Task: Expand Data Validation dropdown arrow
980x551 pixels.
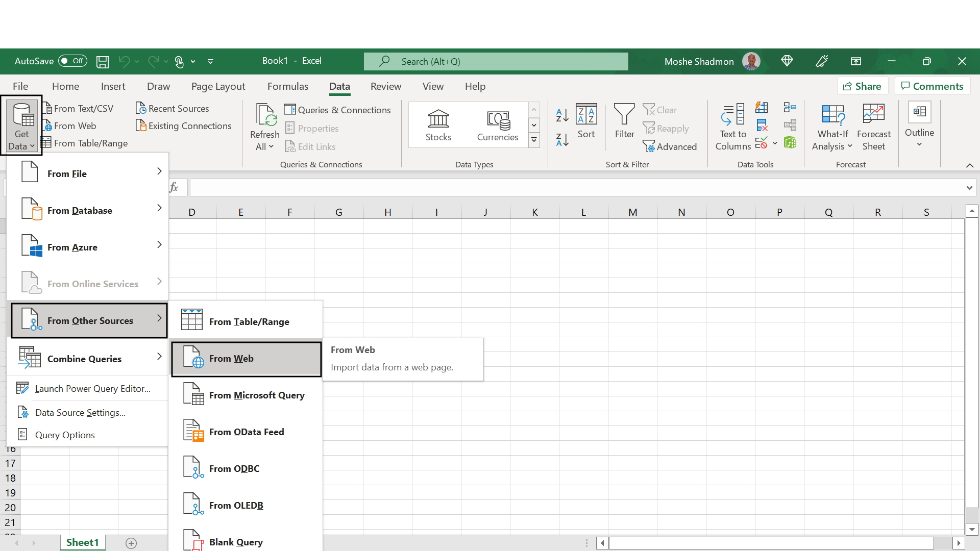Action: (775, 143)
